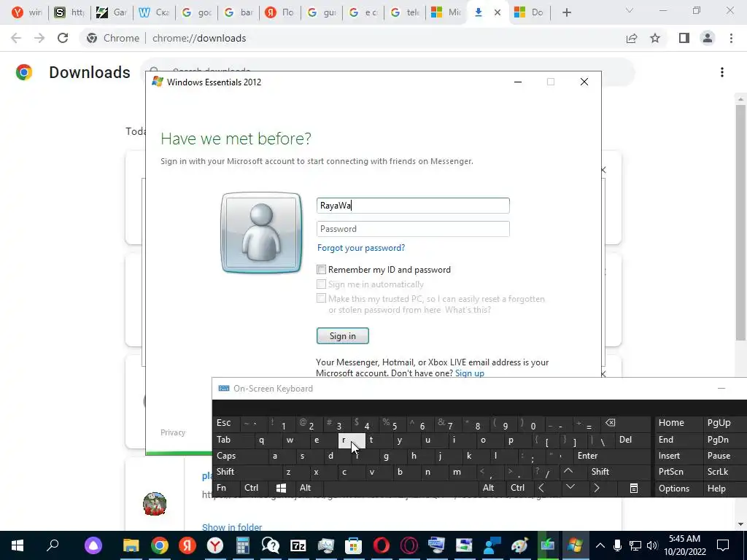Click Options key on On-Screen Keyboard

click(678, 488)
